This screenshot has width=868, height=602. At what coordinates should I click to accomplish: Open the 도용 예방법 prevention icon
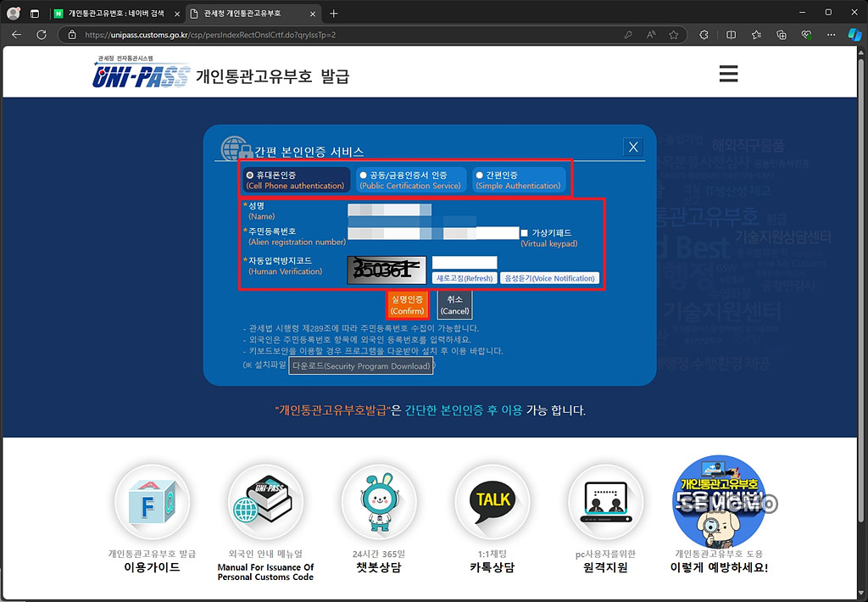(720, 502)
